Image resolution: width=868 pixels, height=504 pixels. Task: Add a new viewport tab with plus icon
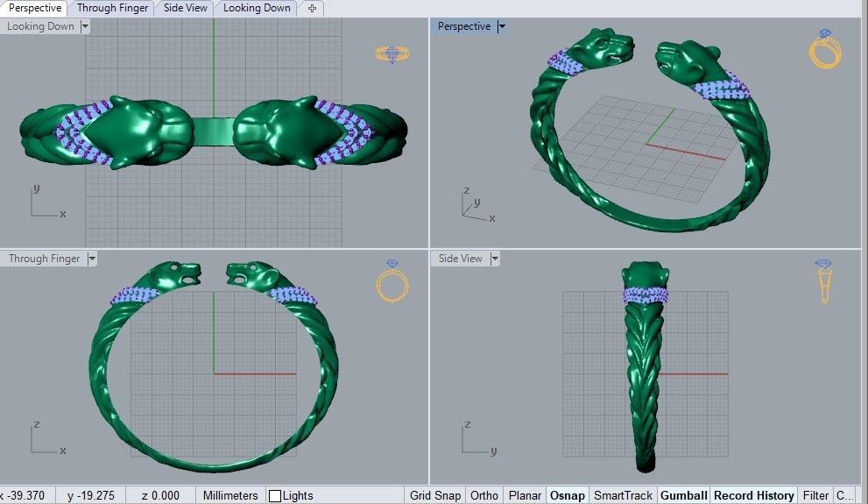(x=312, y=8)
